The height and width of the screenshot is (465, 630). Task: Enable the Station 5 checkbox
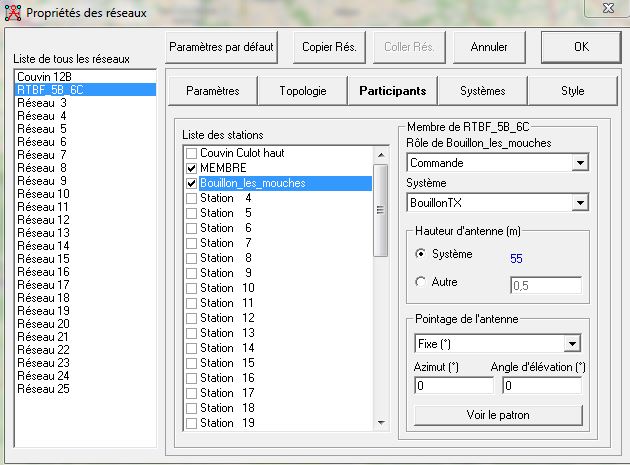191,213
